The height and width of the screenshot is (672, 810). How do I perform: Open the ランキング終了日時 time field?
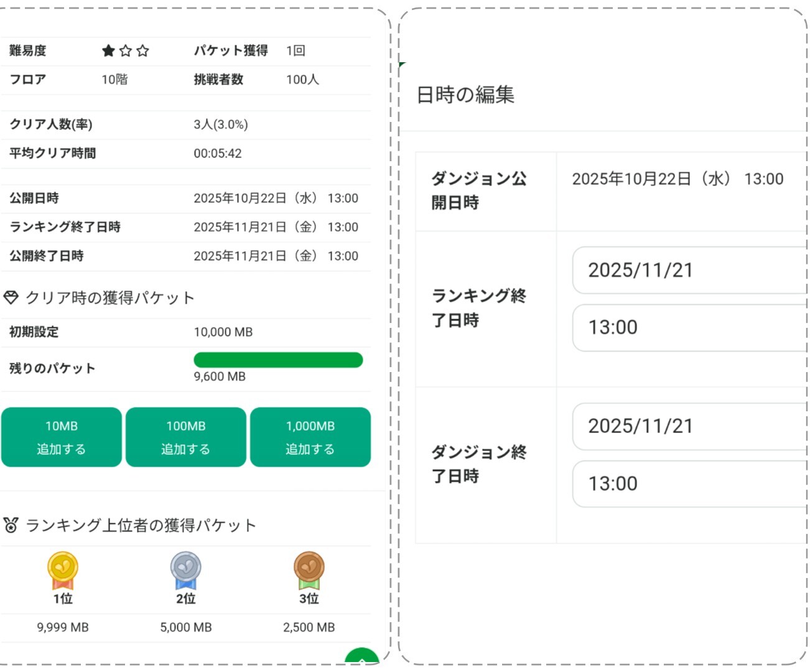click(x=689, y=327)
